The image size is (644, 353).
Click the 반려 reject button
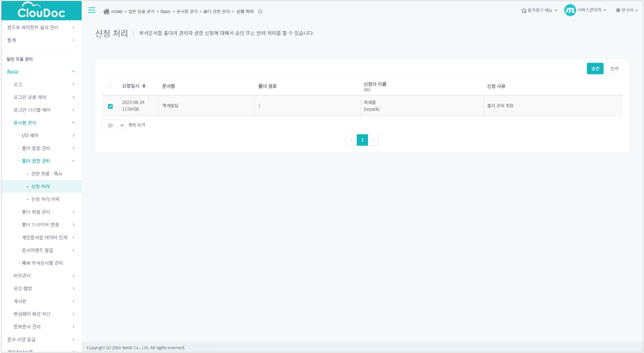pyautogui.click(x=614, y=69)
